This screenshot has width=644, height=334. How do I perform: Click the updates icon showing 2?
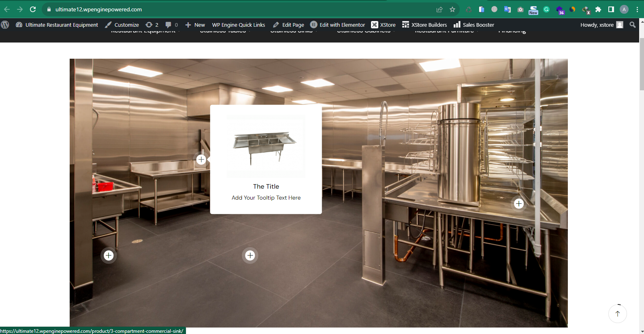pos(152,25)
